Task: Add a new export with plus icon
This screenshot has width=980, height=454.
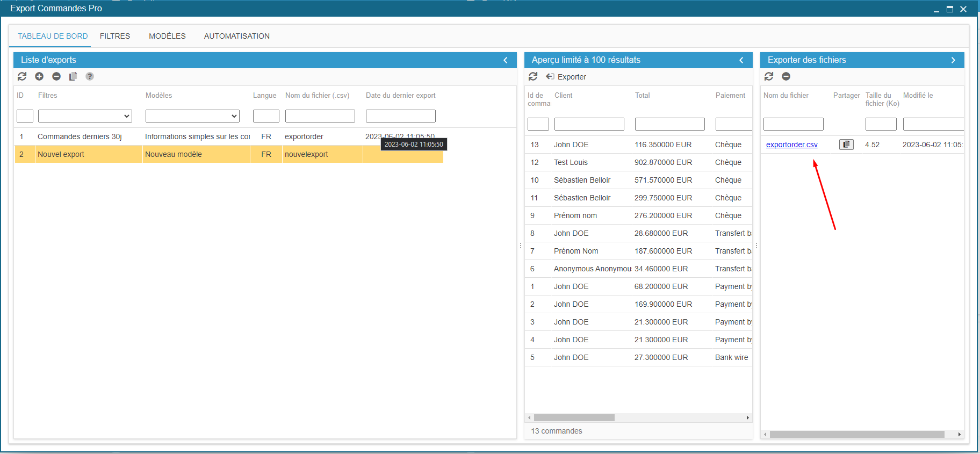Action: [x=39, y=76]
